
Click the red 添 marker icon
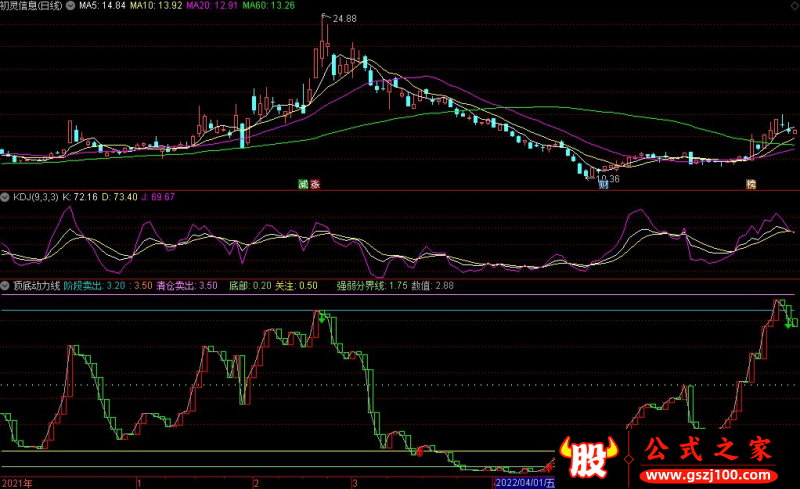(x=314, y=184)
